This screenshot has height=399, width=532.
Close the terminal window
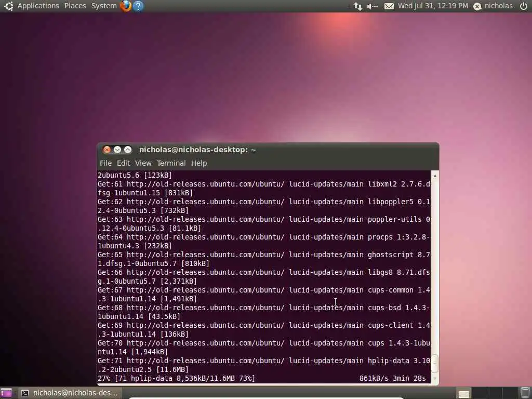coord(107,150)
